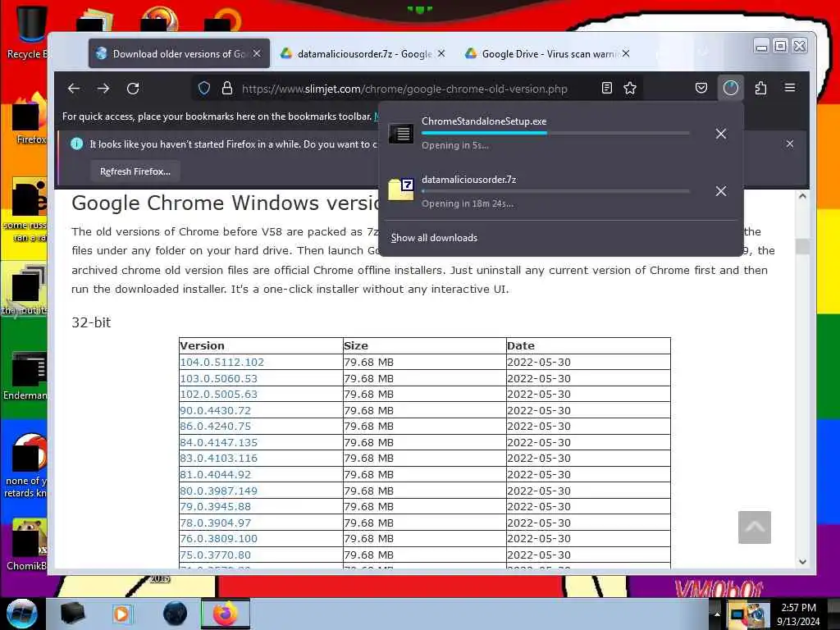
Task: Click the Refresh Firefox button
Action: pyautogui.click(x=135, y=171)
